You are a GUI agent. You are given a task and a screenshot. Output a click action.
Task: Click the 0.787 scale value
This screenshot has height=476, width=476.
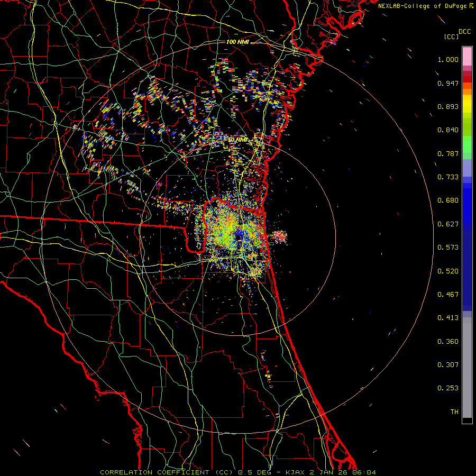pyautogui.click(x=448, y=153)
